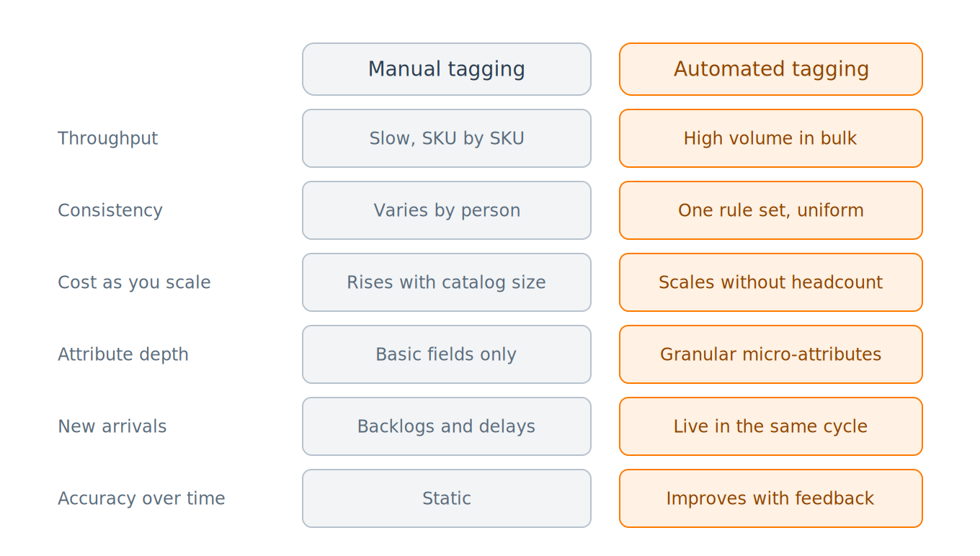Select the 'Live in the same cycle' cell
The height and width of the screenshot is (556, 980).
(x=771, y=426)
